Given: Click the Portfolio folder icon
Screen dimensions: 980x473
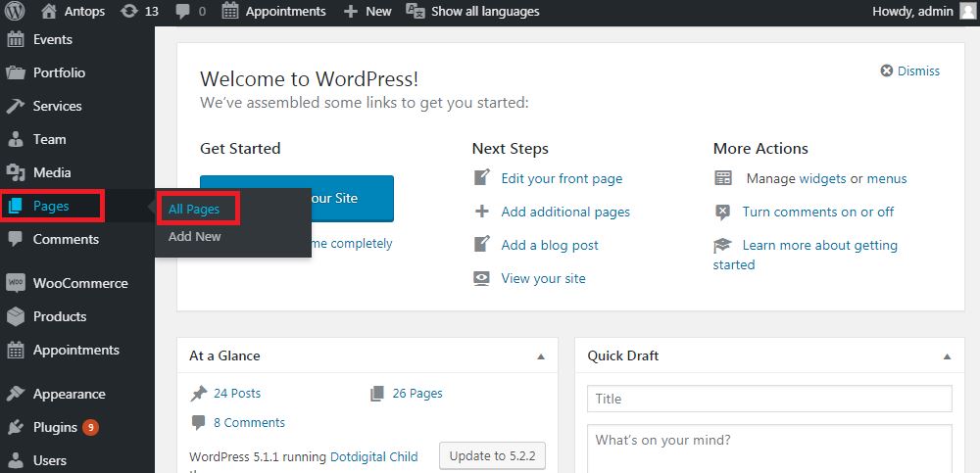Looking at the screenshot, I should [x=16, y=72].
